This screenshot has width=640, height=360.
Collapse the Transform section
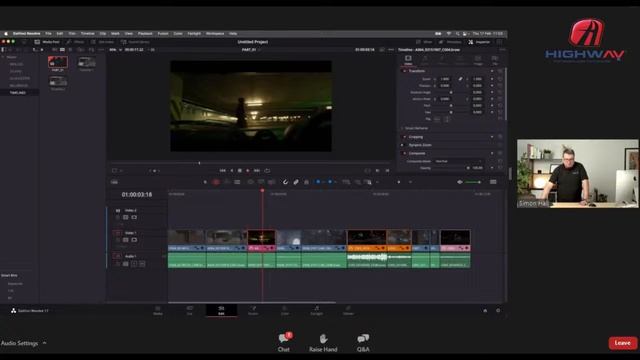416,71
